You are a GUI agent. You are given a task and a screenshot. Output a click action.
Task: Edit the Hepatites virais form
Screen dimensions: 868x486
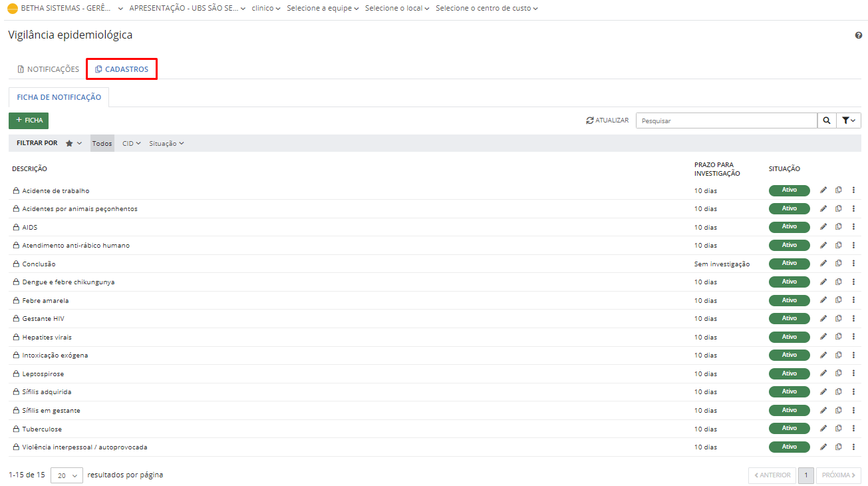point(823,337)
